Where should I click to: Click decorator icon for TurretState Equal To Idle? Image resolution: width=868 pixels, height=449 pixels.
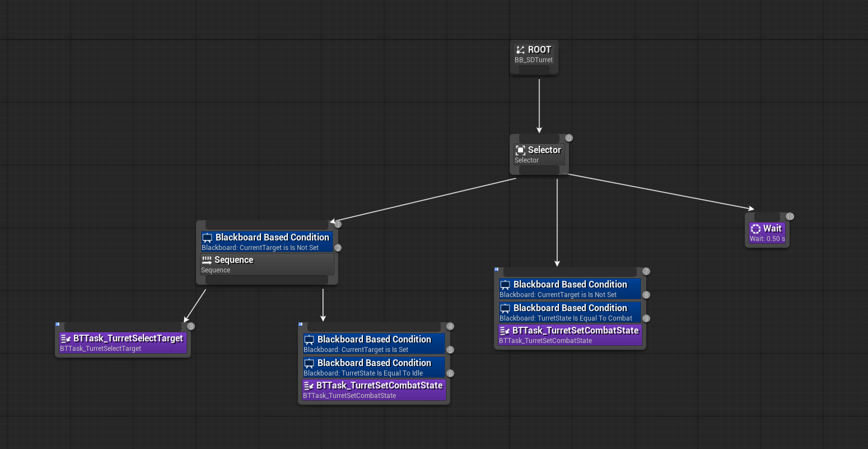click(x=309, y=363)
